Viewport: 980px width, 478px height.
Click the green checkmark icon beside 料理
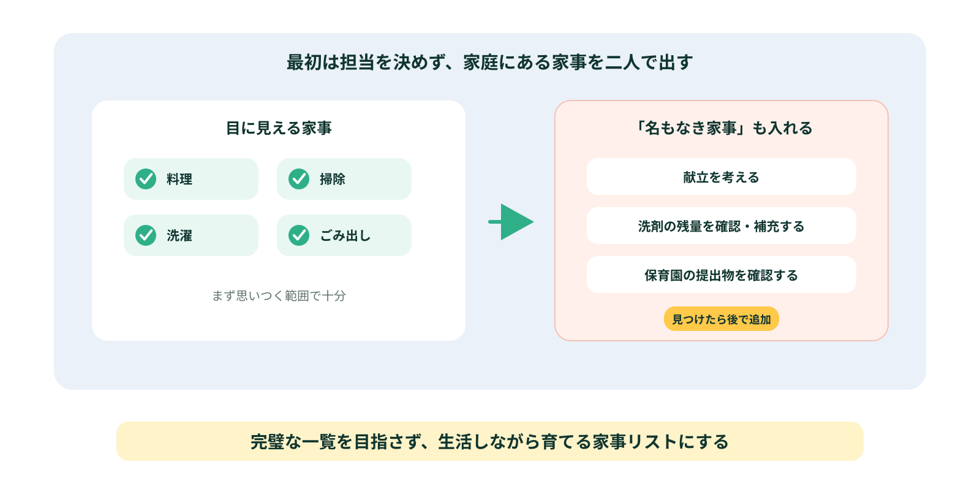click(146, 179)
